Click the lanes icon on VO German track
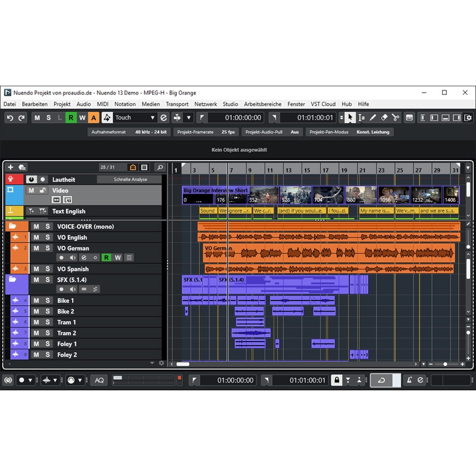Viewport: 476px width, 476px height. point(129,258)
